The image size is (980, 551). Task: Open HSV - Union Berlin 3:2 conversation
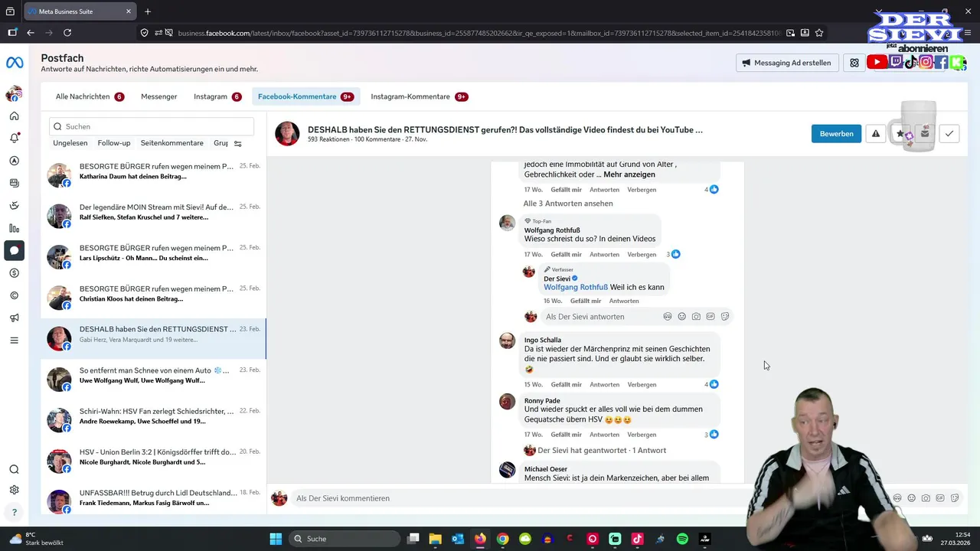tap(153, 461)
